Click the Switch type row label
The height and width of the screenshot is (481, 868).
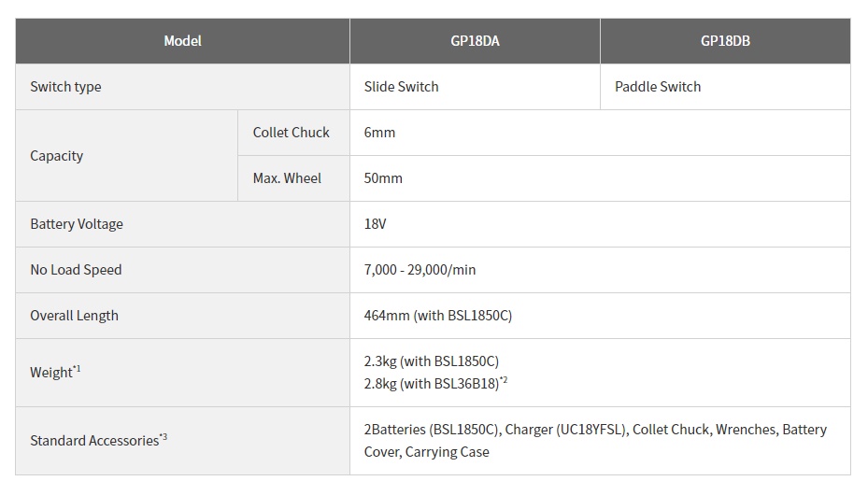click(183, 87)
